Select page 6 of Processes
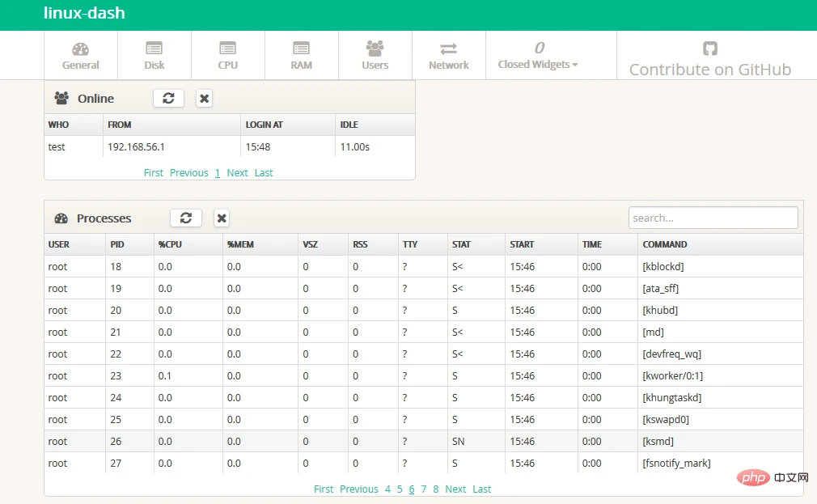817x504 pixels. point(412,489)
